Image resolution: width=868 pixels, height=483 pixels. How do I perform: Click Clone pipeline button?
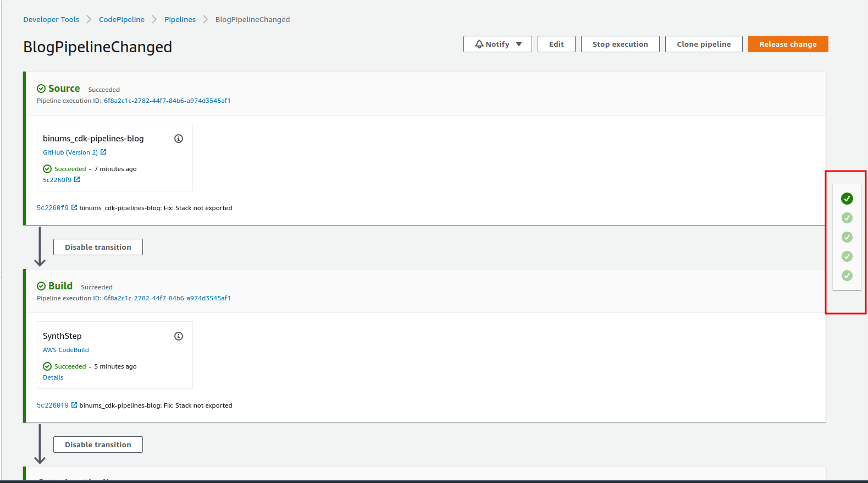tap(704, 44)
